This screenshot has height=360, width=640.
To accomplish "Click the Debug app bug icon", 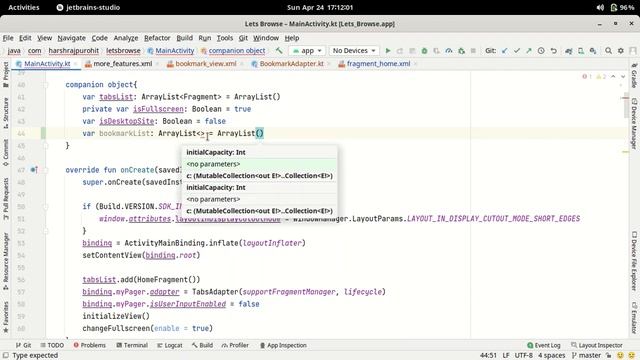I will [x=424, y=51].
